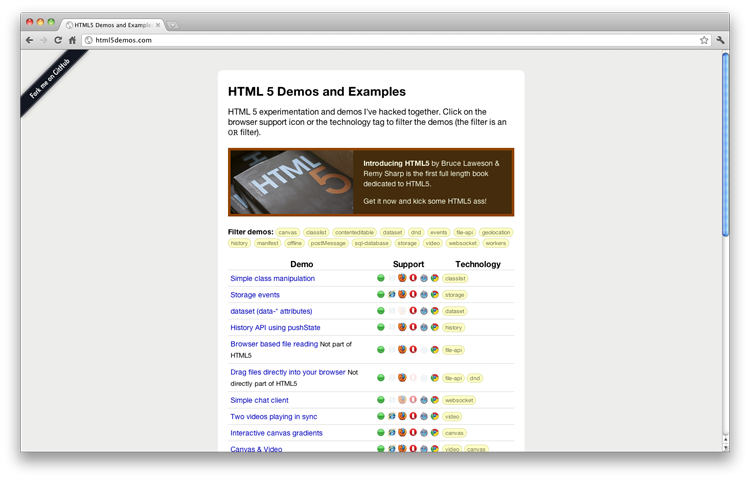750x480 pixels.
Task: Filter by the offline tag
Action: coord(294,243)
